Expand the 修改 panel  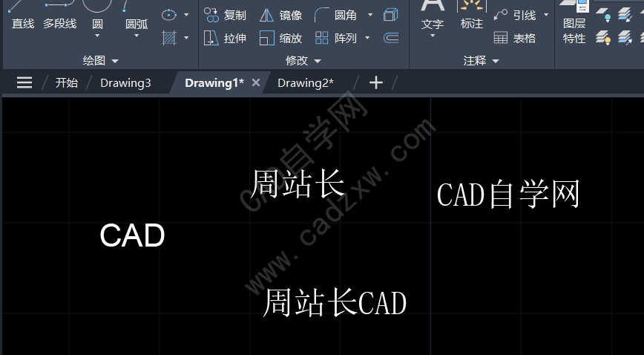tap(303, 61)
